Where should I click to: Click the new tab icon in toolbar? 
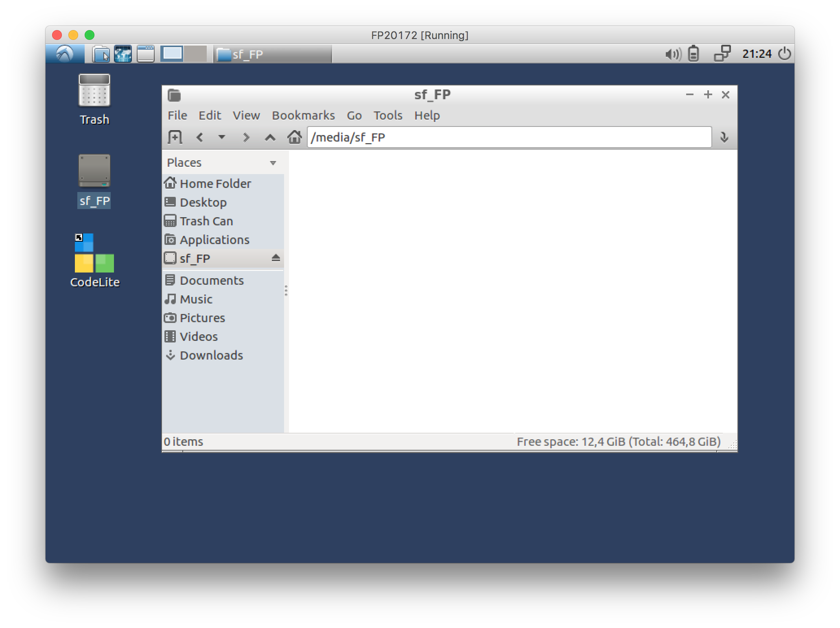coord(175,137)
